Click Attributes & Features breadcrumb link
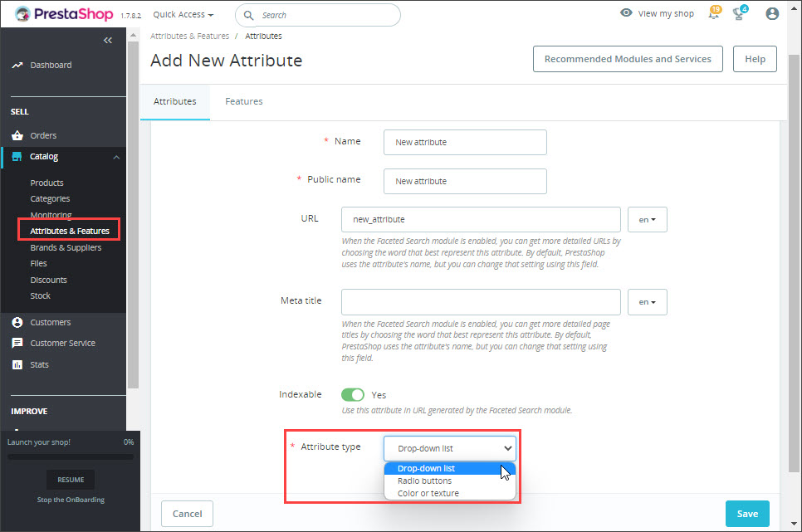 189,36
